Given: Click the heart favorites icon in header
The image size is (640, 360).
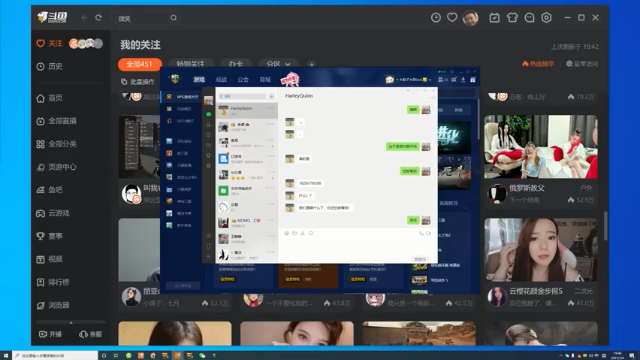Looking at the screenshot, I should (452, 18).
